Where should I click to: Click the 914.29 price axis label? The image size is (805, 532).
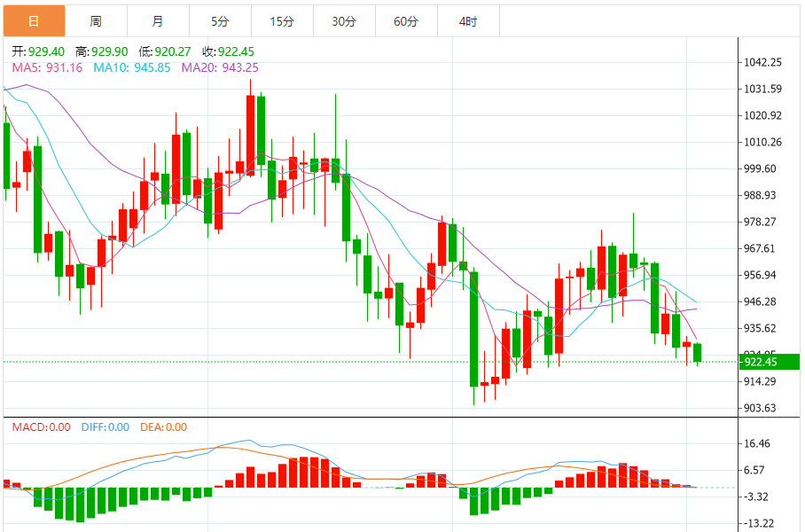(761, 381)
